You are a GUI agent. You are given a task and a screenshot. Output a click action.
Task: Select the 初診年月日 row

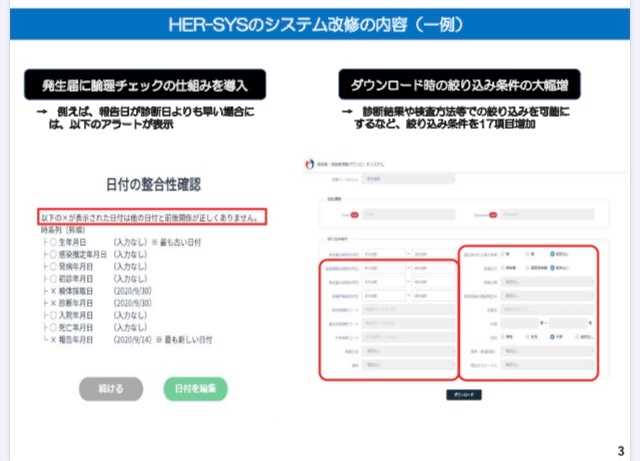click(x=95, y=279)
